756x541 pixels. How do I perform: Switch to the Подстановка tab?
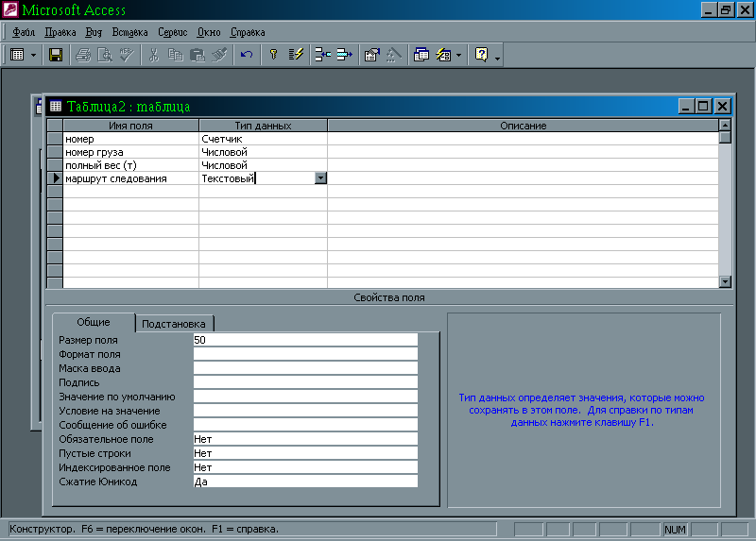pos(174,324)
